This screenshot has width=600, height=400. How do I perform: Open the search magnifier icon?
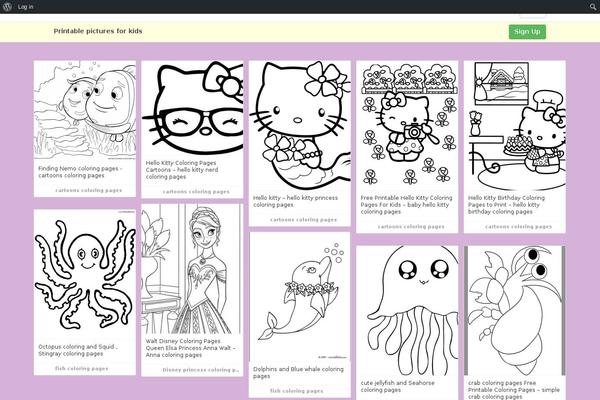(x=593, y=7)
